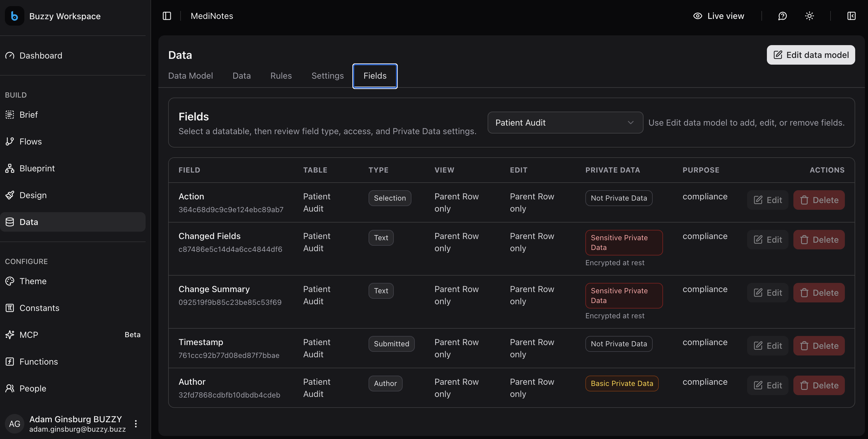This screenshot has height=439, width=868.
Task: Delete the Timestamp field
Action: click(x=819, y=346)
